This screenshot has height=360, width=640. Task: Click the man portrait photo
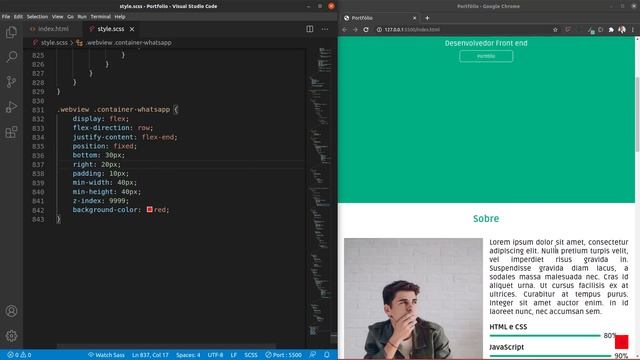pos(413,298)
